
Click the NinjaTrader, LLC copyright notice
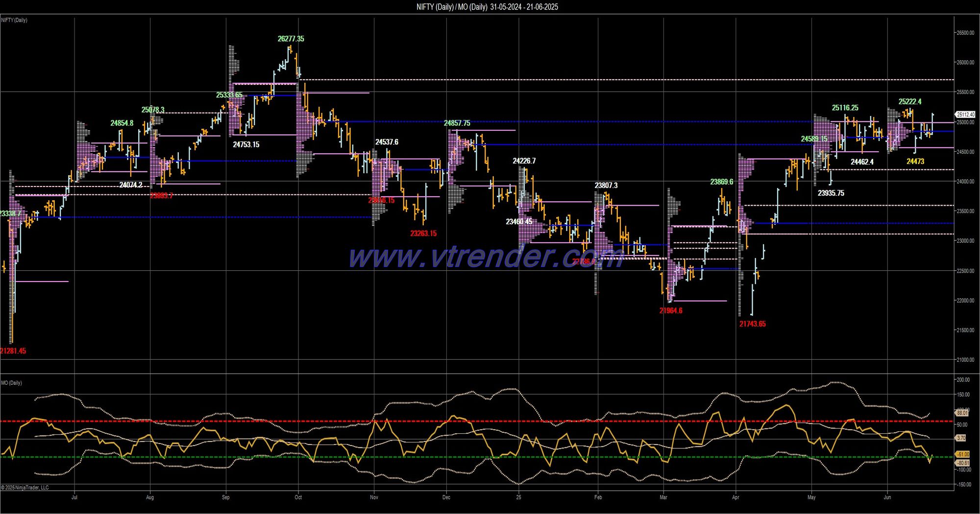point(25,488)
